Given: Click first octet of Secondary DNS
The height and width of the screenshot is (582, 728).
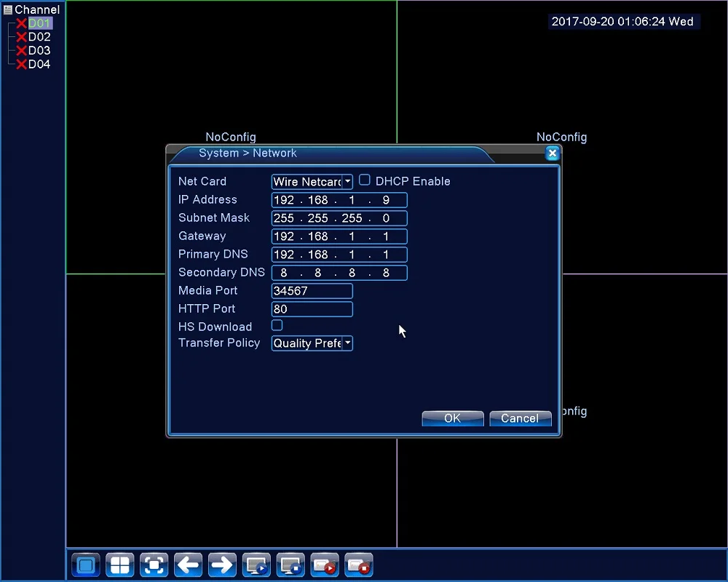Looking at the screenshot, I should click(x=284, y=273).
